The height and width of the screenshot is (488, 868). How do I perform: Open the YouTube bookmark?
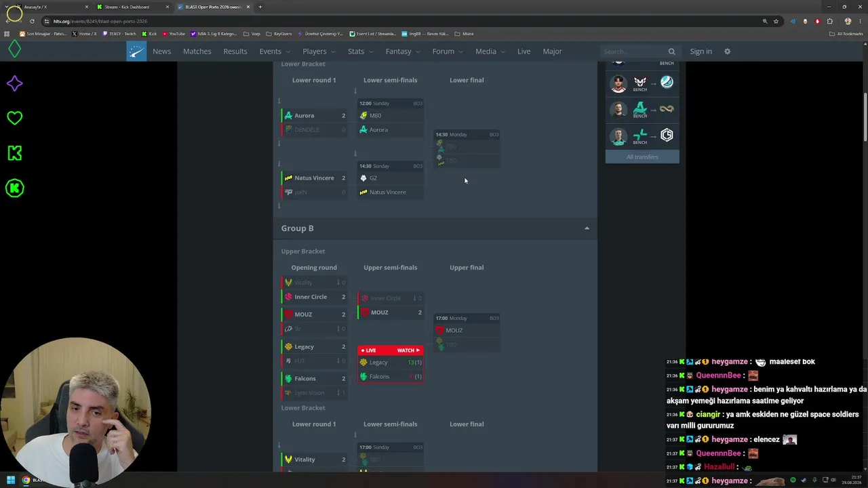pos(174,34)
